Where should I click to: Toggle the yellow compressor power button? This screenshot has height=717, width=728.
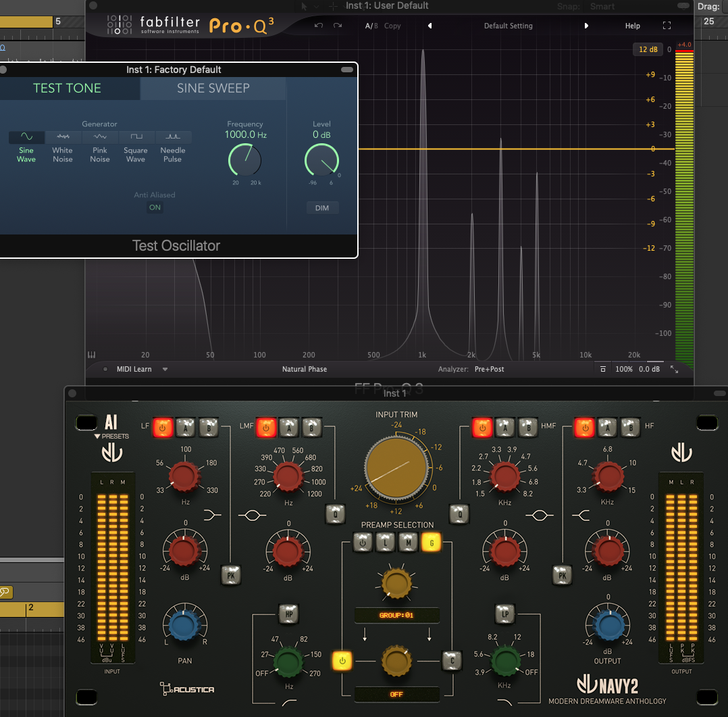point(342,660)
